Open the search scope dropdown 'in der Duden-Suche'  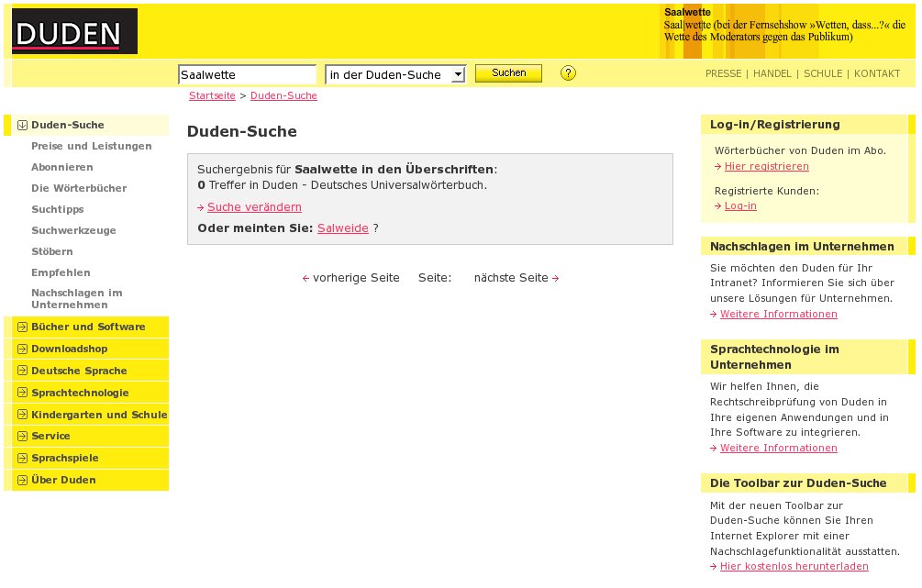tap(395, 74)
